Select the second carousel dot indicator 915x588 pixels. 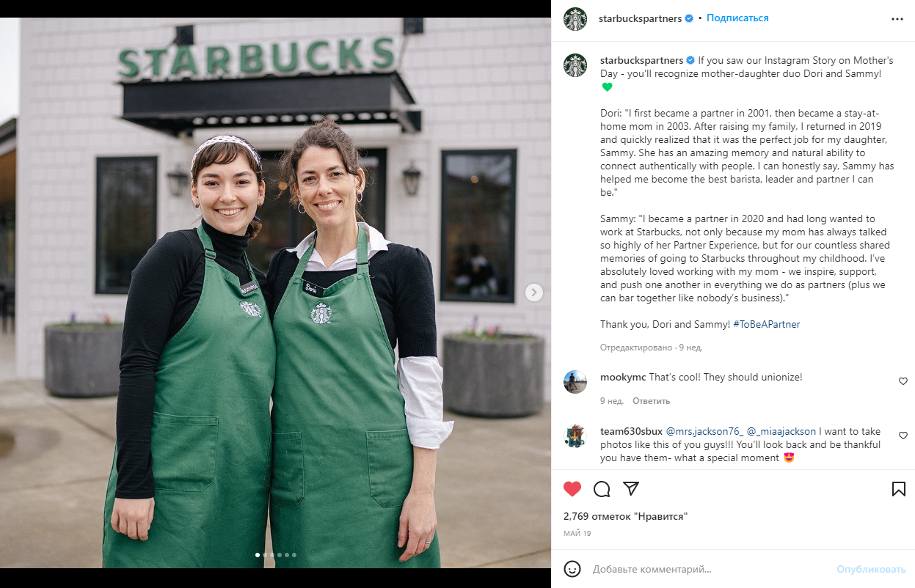[x=265, y=555]
